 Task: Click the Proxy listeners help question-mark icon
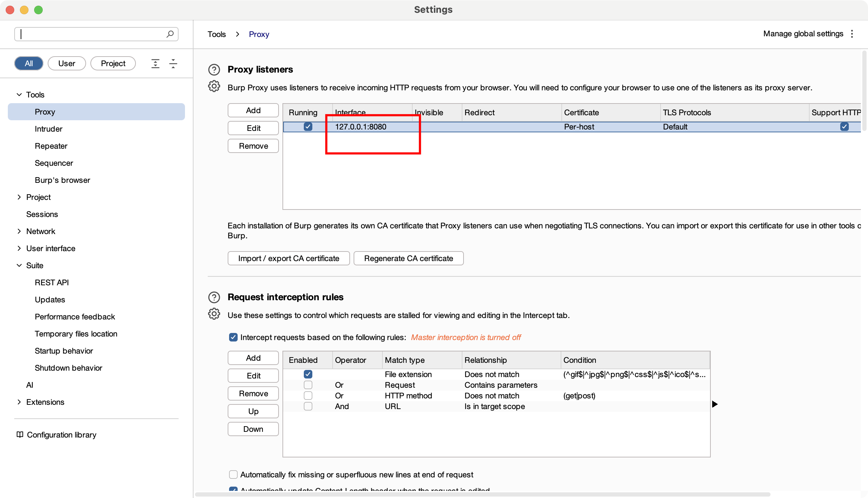(x=214, y=69)
